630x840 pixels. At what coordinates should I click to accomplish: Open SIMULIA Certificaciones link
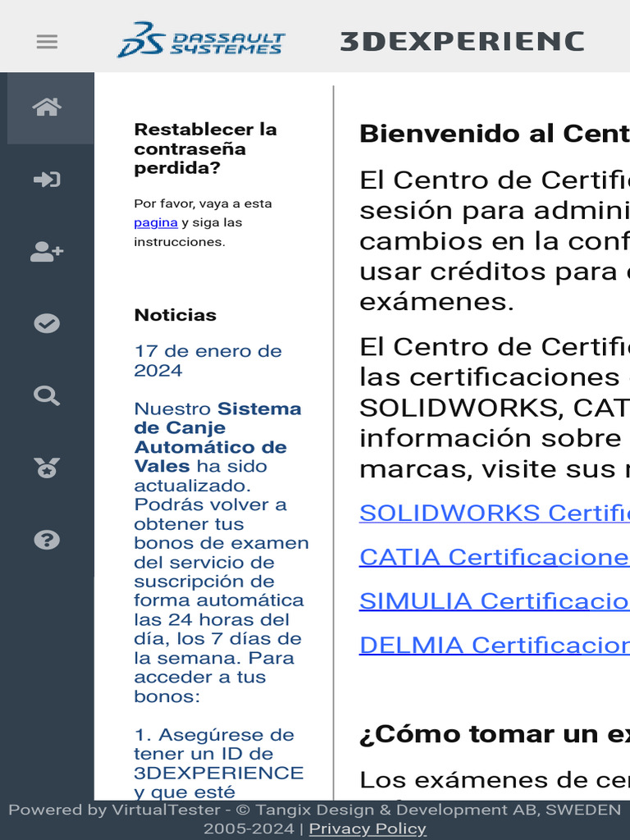(494, 601)
